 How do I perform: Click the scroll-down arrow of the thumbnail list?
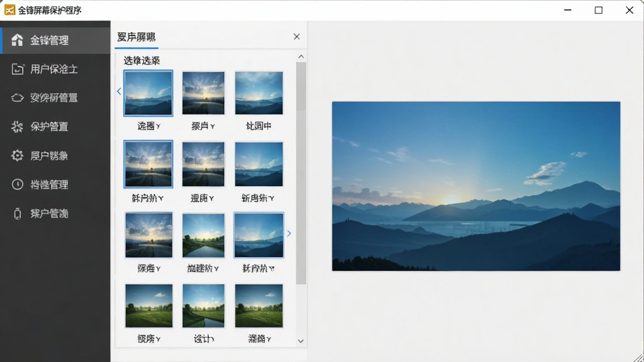[x=301, y=341]
